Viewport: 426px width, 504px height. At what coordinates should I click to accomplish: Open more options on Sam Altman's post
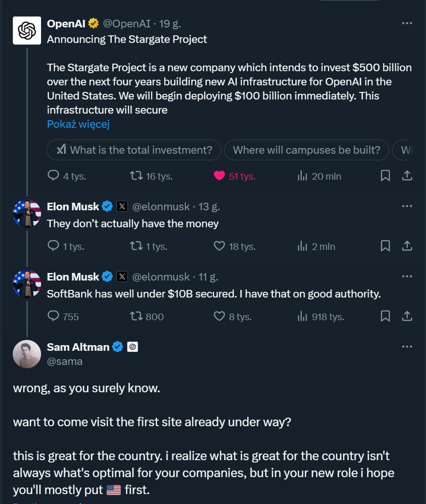[407, 347]
